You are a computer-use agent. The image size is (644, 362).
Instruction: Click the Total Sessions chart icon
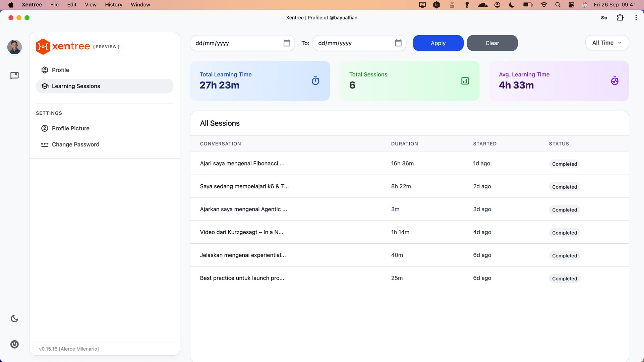pyautogui.click(x=465, y=81)
